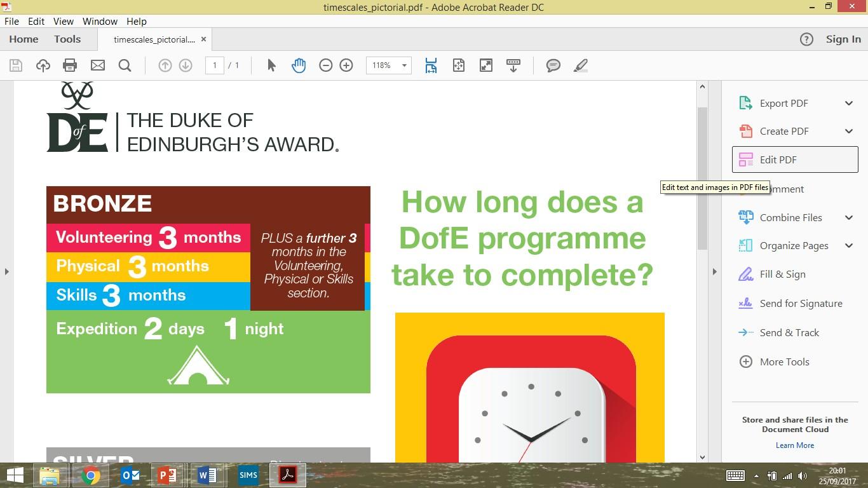Open the Combine Files tool
Screen dimensions: 868x488
pyautogui.click(x=790, y=217)
